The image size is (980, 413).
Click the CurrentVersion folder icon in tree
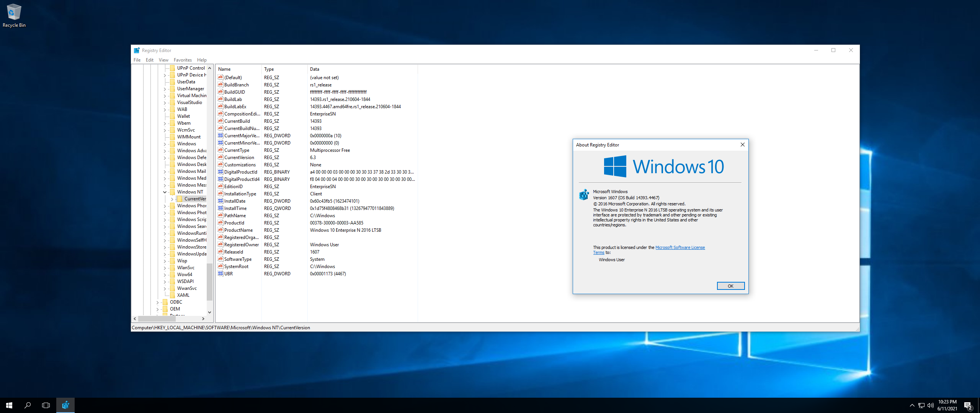tap(180, 198)
